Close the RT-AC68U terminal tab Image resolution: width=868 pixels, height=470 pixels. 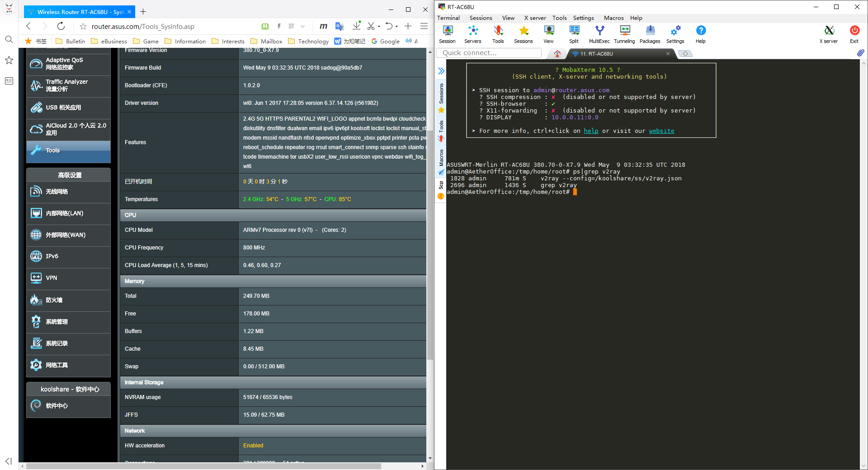(668, 54)
